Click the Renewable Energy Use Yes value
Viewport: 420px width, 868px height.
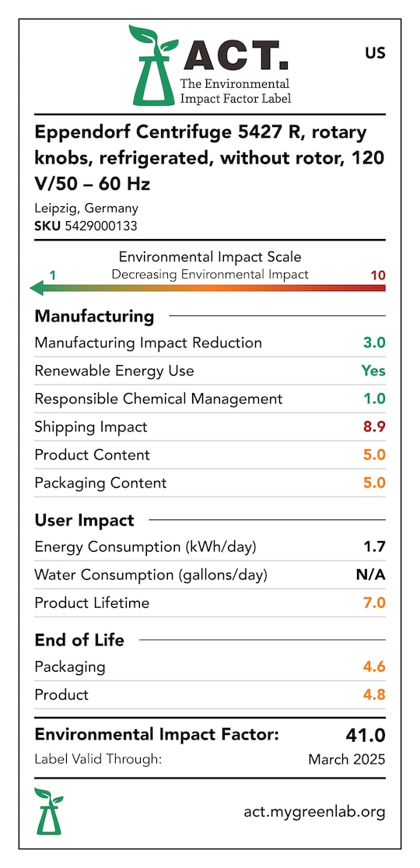tap(373, 371)
